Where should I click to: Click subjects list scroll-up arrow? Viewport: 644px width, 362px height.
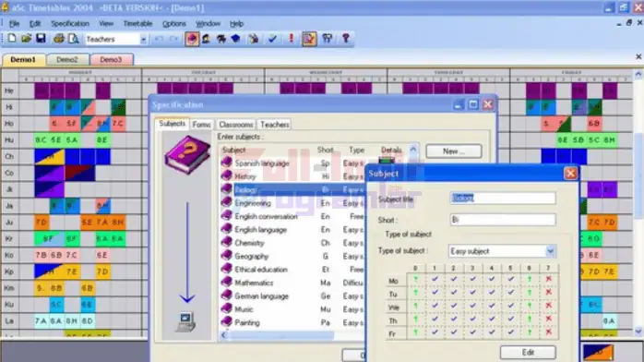(x=413, y=150)
